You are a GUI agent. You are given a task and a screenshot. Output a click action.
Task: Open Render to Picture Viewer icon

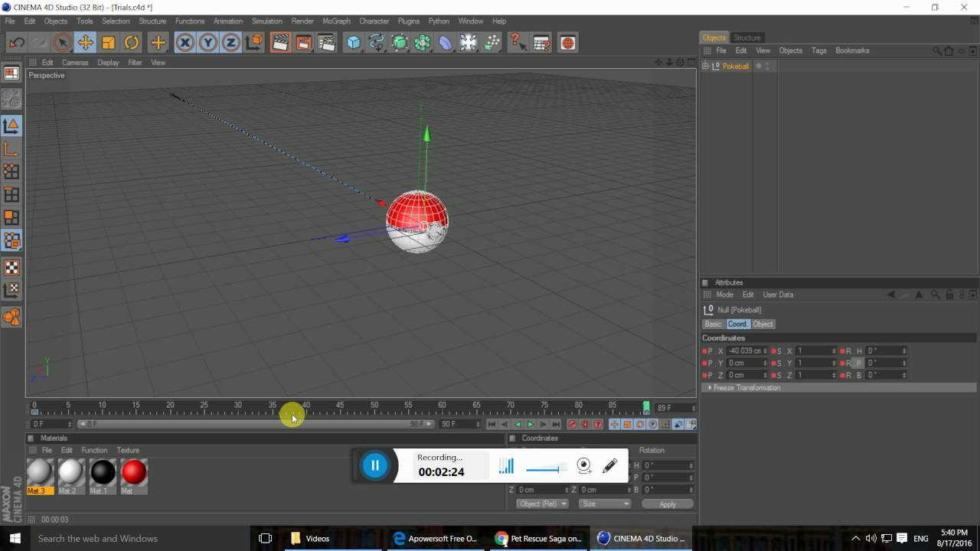coord(303,43)
